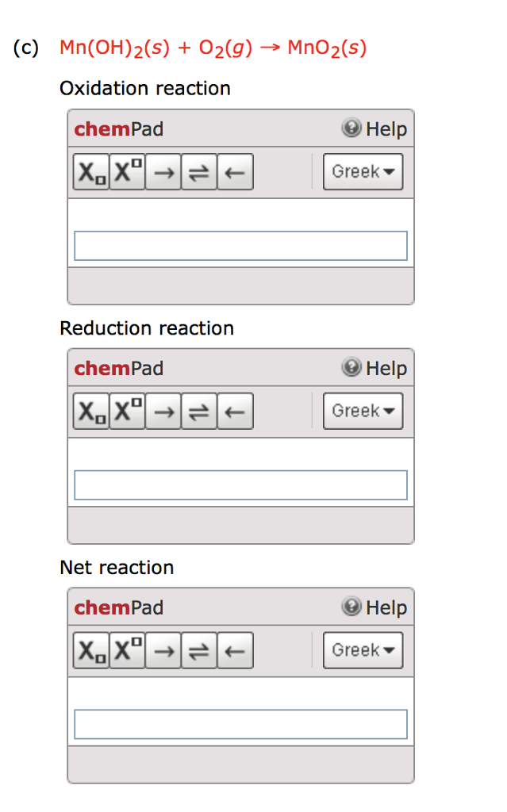Select the subscript icon in the Oxidation chemPad
Screen dimensions: 507x812
(x=90, y=171)
